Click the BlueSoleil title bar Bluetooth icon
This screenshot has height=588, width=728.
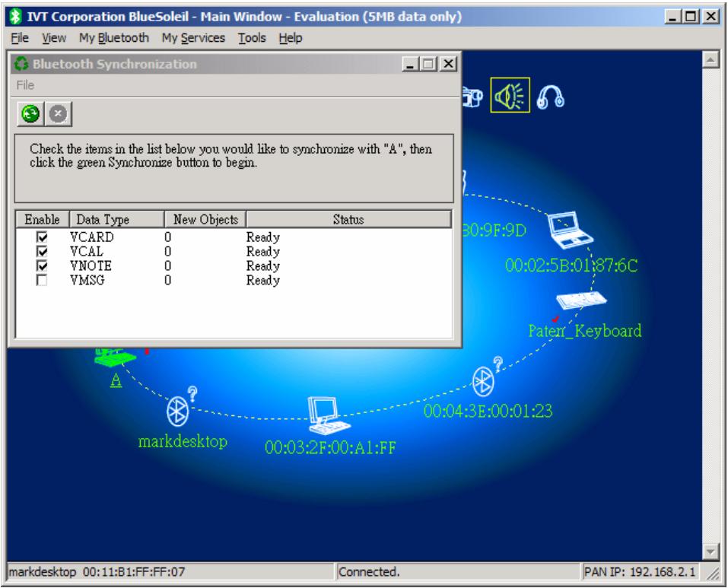tap(16, 17)
